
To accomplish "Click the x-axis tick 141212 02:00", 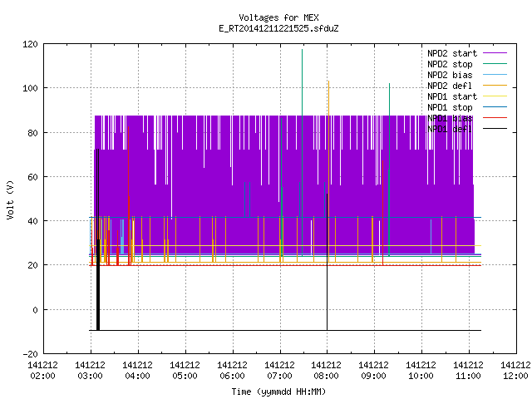I will 42,371.
